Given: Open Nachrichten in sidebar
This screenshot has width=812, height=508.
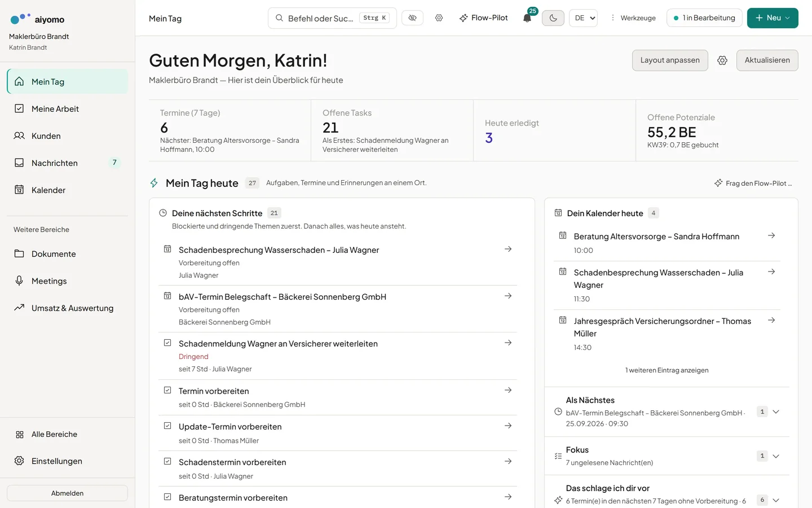Looking at the screenshot, I should [68, 163].
